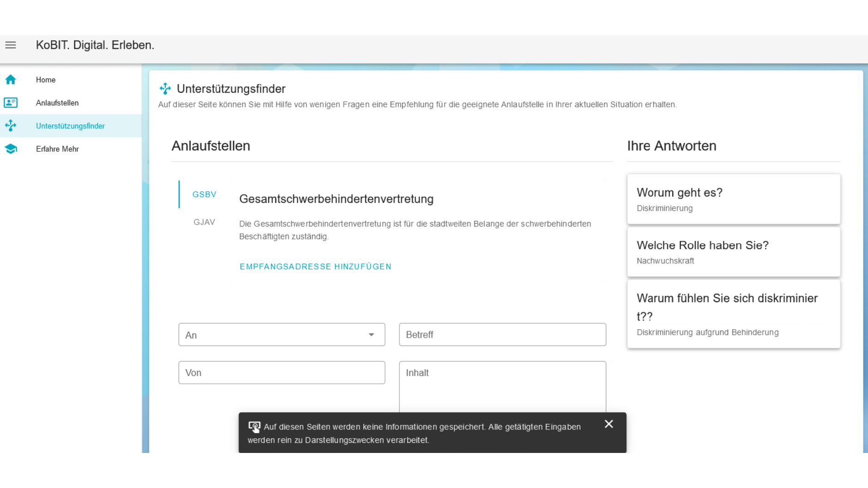The height and width of the screenshot is (488, 868).
Task: Click inside the Betreff subject field
Action: tap(502, 334)
